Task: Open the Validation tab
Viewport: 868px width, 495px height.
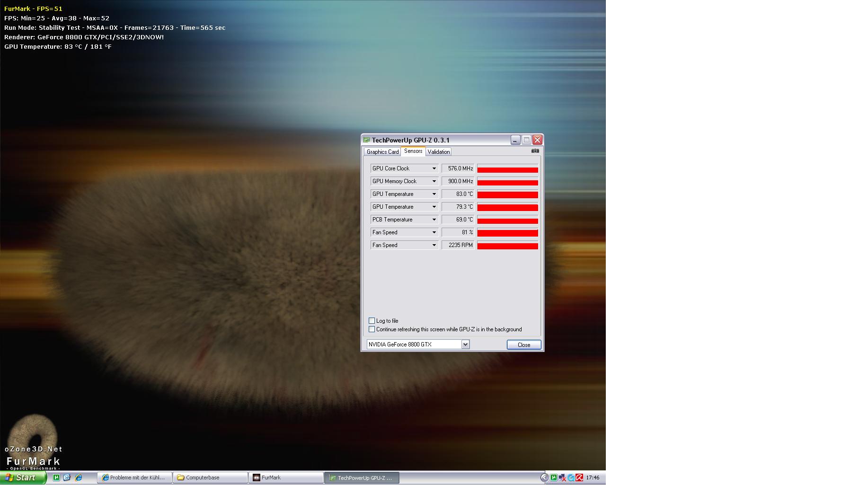Action: click(x=439, y=152)
